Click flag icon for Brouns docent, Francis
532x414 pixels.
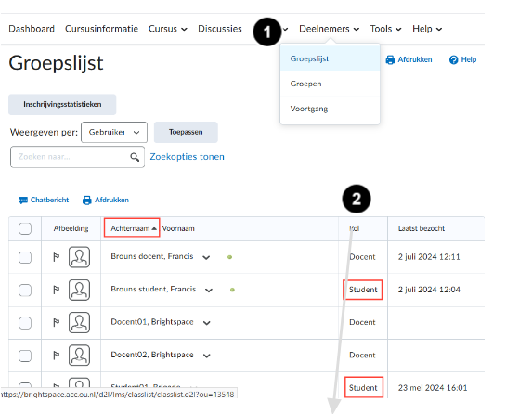pyautogui.click(x=57, y=257)
